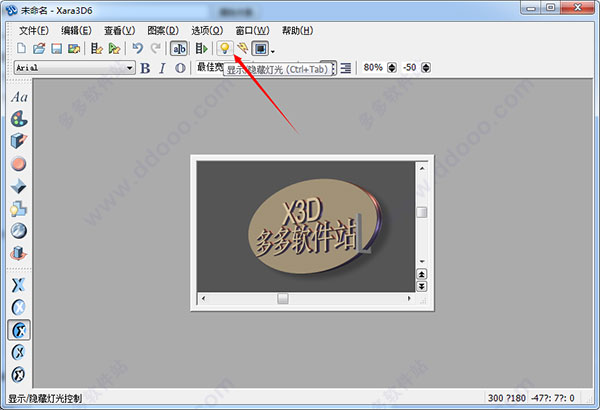
Task: Open the globe texture options tool
Action: pyautogui.click(x=19, y=231)
